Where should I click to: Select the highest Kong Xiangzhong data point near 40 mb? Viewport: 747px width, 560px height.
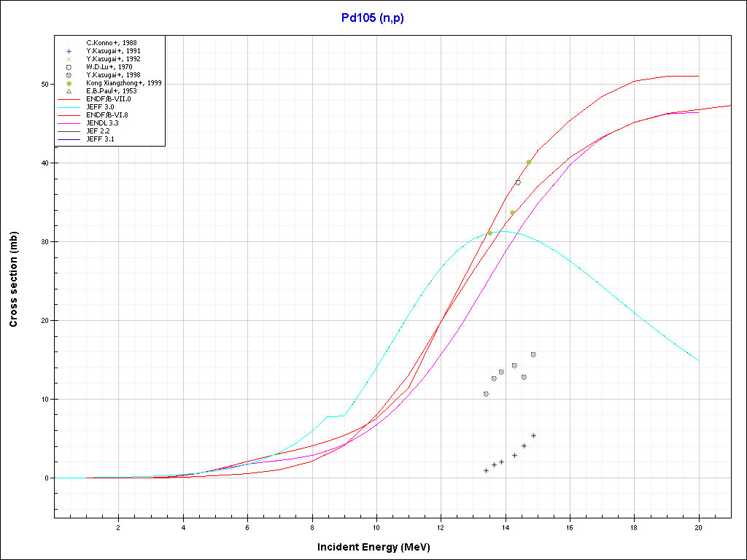[528, 163]
